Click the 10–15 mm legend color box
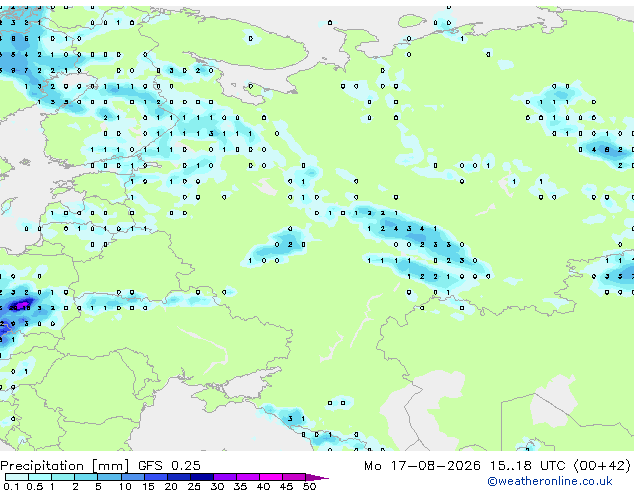 [x=133, y=477]
